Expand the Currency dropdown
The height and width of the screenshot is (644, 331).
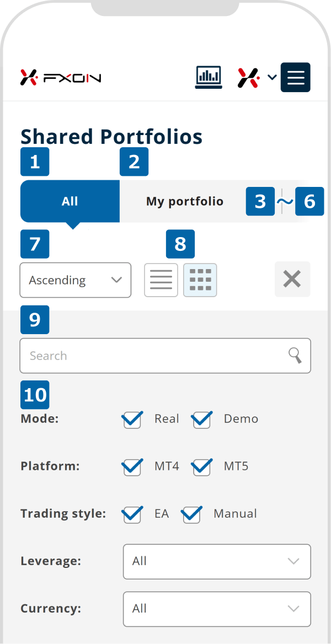click(x=217, y=609)
